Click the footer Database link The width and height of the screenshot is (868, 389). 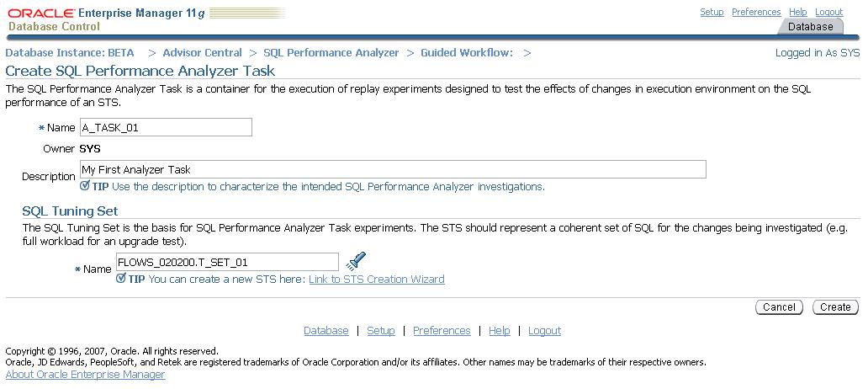pyautogui.click(x=325, y=331)
